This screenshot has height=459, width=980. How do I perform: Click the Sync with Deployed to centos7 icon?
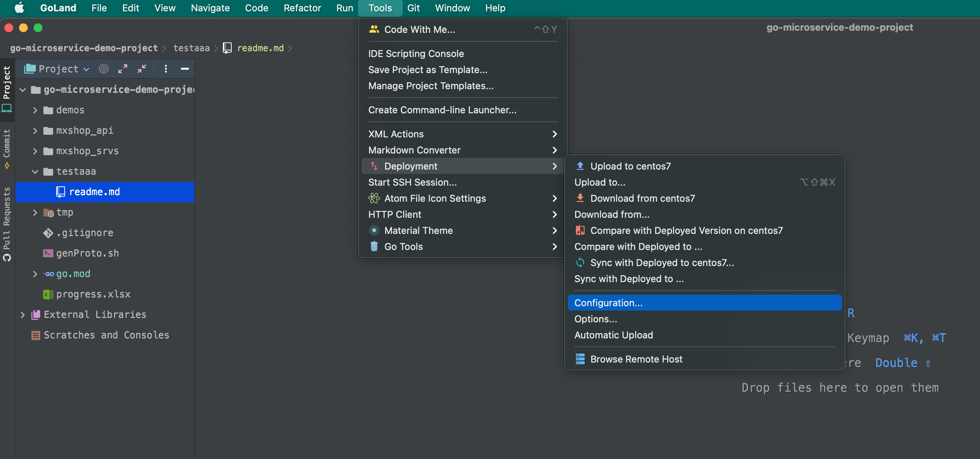[x=580, y=263]
